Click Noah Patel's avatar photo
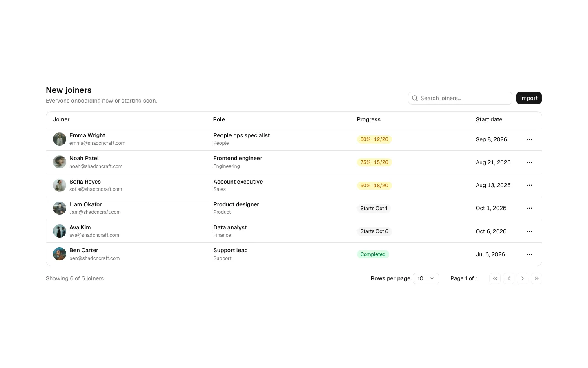The width and height of the screenshot is (588, 368). pyautogui.click(x=60, y=162)
